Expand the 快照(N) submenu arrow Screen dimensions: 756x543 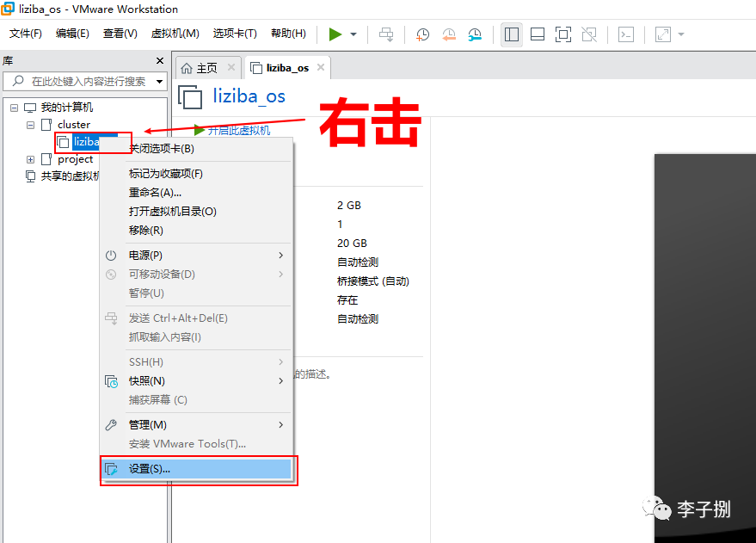[x=281, y=381]
